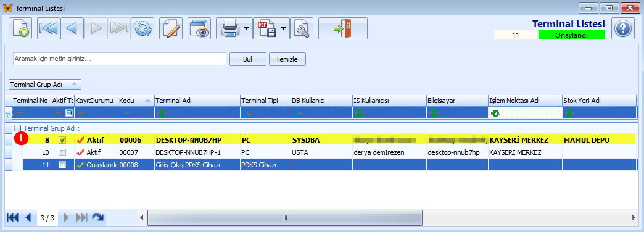
Task: Click the butterfly icon in title bar
Action: pyautogui.click(x=8, y=8)
